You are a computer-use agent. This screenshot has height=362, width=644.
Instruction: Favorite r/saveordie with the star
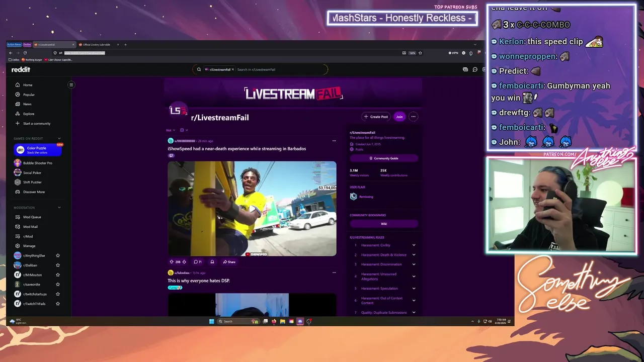coord(58,284)
